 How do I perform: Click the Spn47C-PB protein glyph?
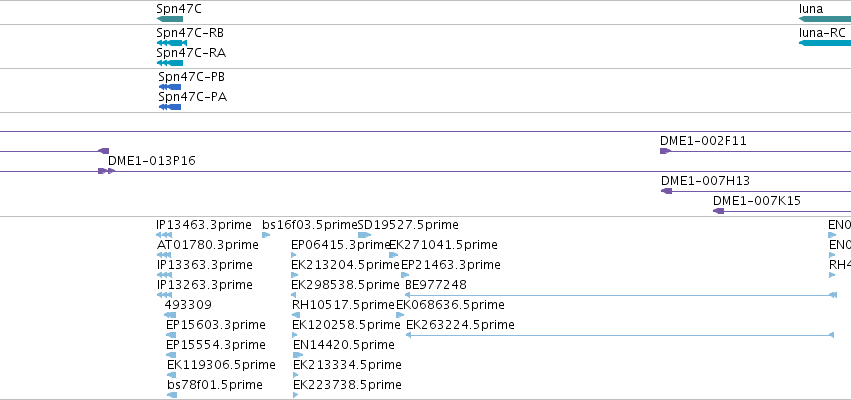[x=170, y=87]
